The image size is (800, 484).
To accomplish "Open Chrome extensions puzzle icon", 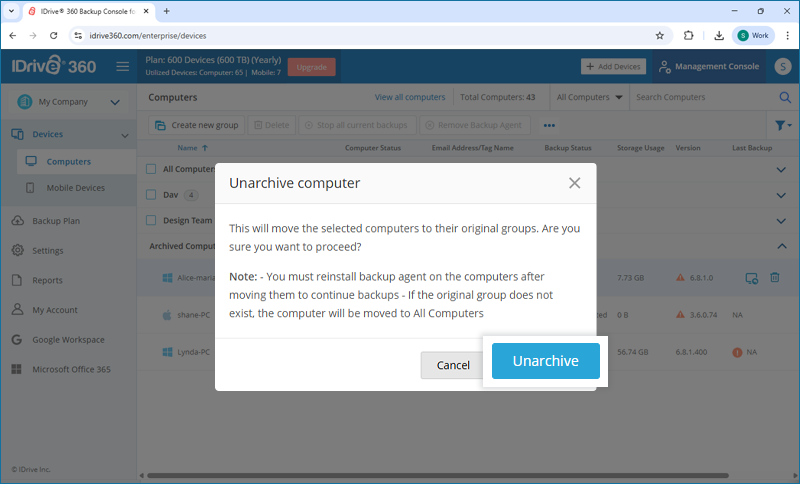I will tap(688, 36).
